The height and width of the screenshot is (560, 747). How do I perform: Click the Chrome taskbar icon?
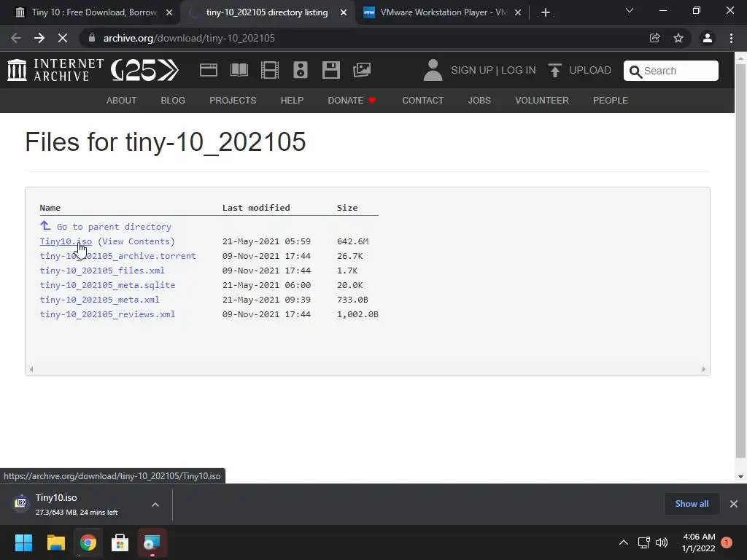pos(88,542)
